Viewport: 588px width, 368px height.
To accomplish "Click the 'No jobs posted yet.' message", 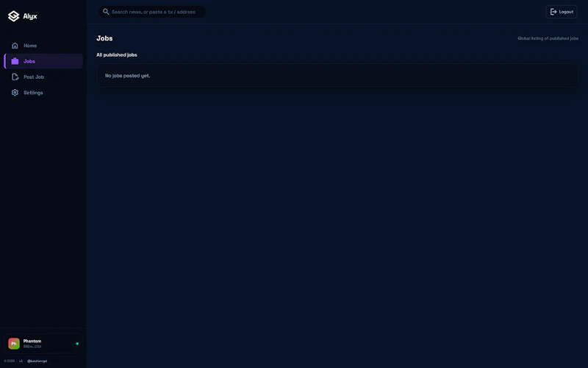I will pyautogui.click(x=127, y=76).
